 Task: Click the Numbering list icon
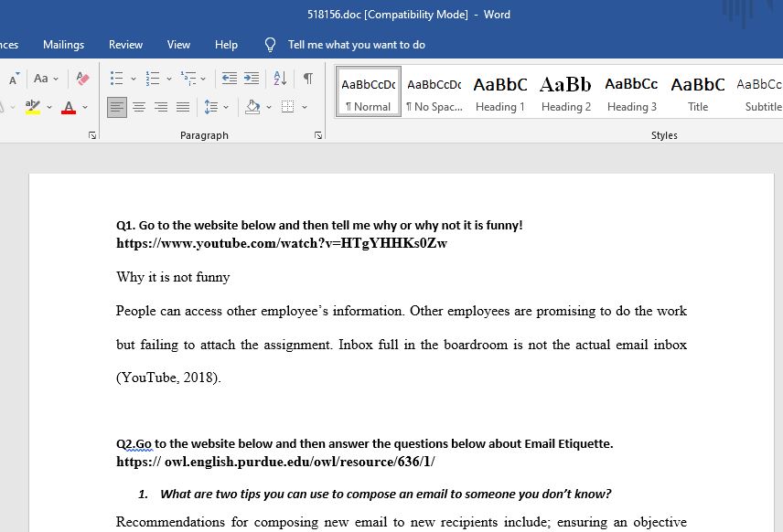point(153,79)
